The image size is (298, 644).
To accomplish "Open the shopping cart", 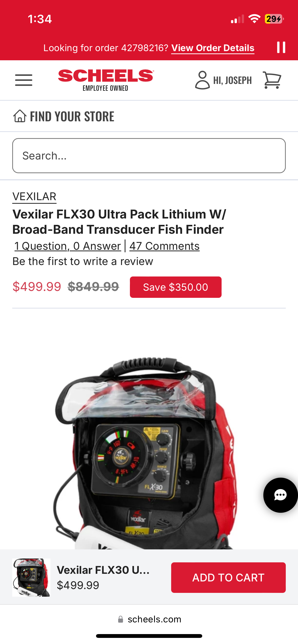I will [272, 80].
